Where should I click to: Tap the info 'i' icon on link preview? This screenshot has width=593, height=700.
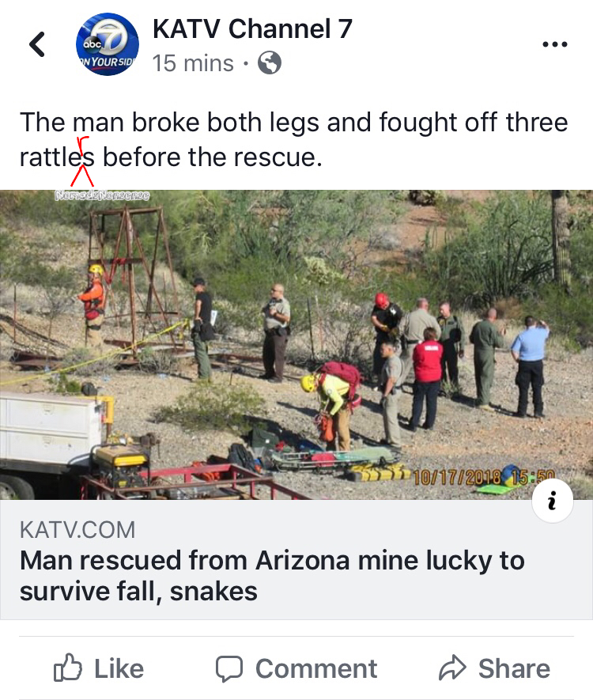[553, 500]
